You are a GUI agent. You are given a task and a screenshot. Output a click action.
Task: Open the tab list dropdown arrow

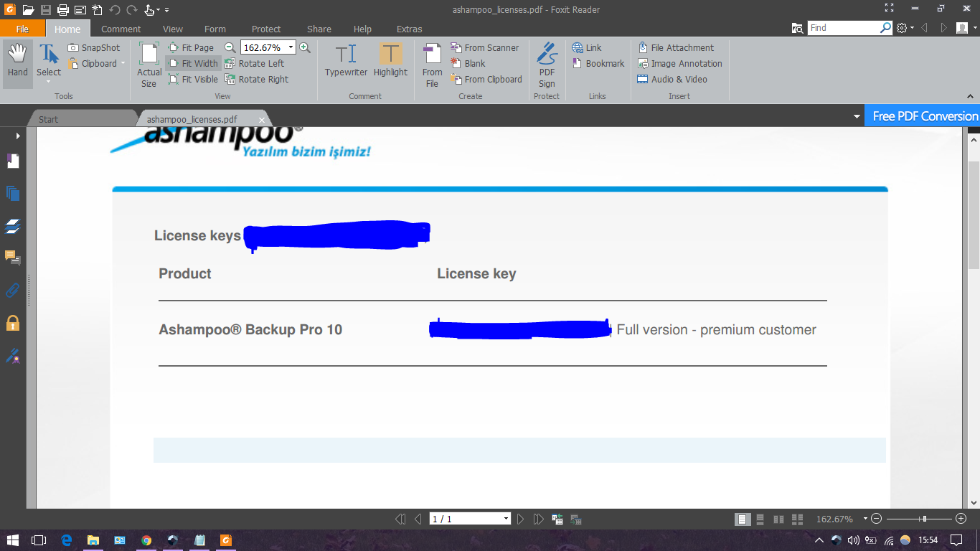click(x=857, y=116)
